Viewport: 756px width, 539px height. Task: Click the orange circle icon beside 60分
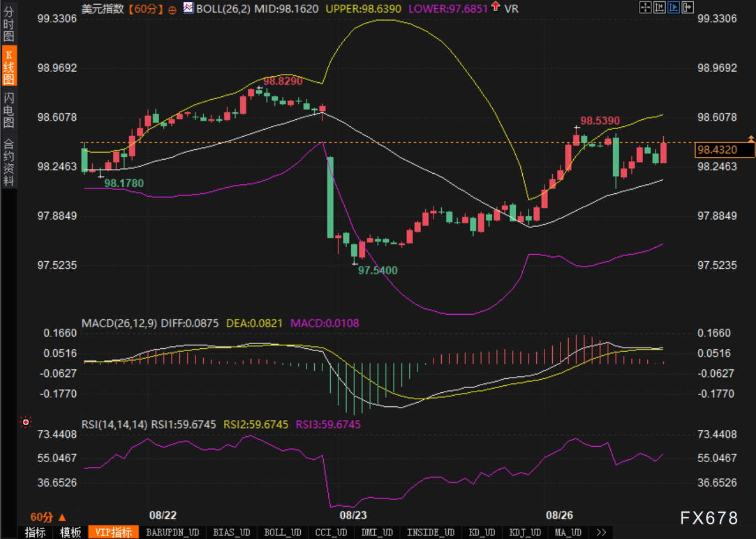(172, 9)
